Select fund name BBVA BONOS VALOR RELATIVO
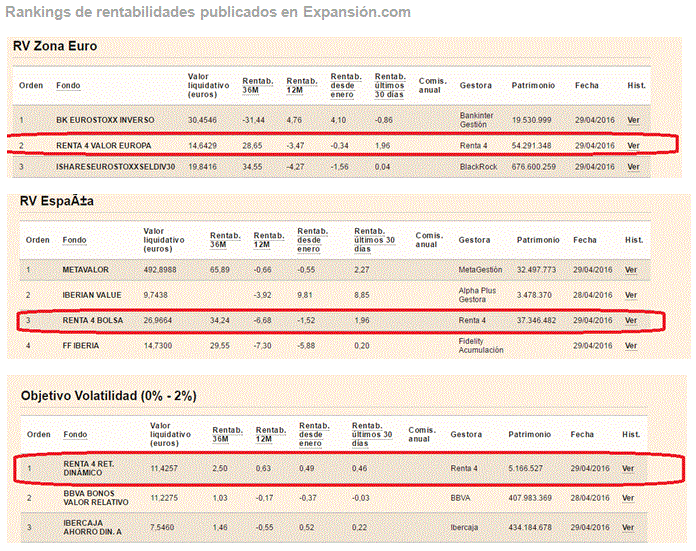Image resolution: width=696 pixels, height=551 pixels. (96, 498)
